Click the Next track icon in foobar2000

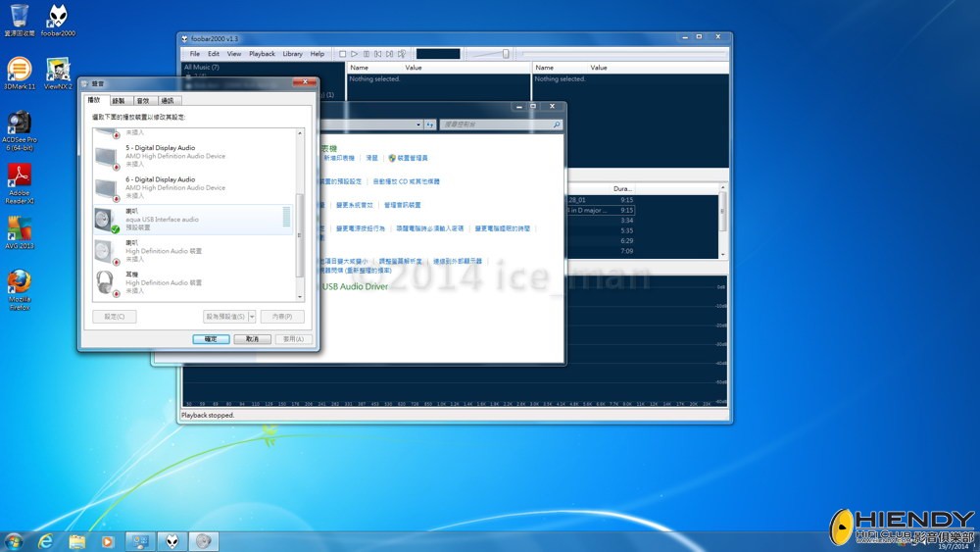click(x=389, y=54)
